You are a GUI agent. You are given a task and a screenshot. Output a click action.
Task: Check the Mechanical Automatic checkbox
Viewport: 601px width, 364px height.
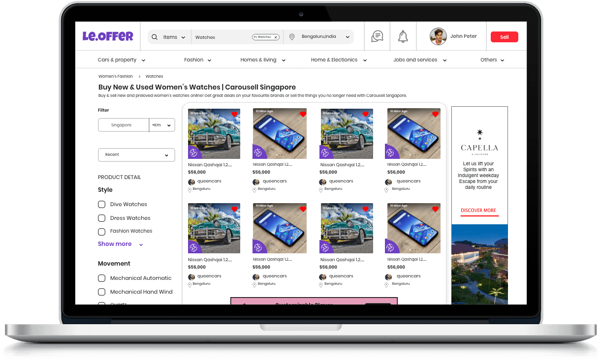(x=101, y=278)
